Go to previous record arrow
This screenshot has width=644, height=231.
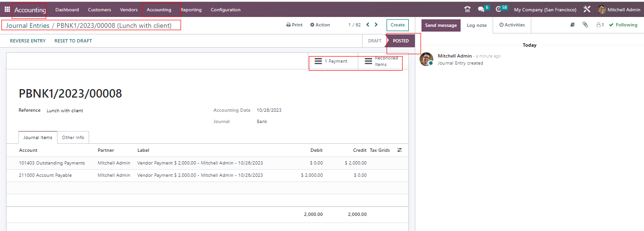(x=368, y=25)
